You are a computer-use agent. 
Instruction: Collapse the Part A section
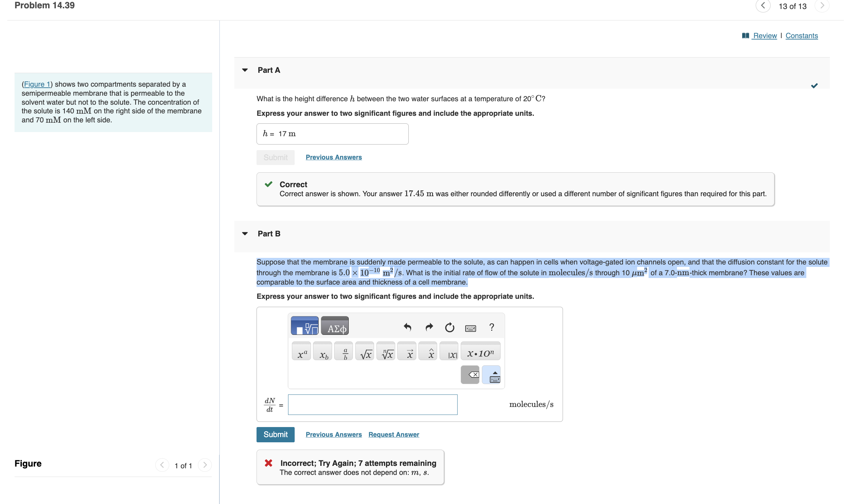coord(245,70)
